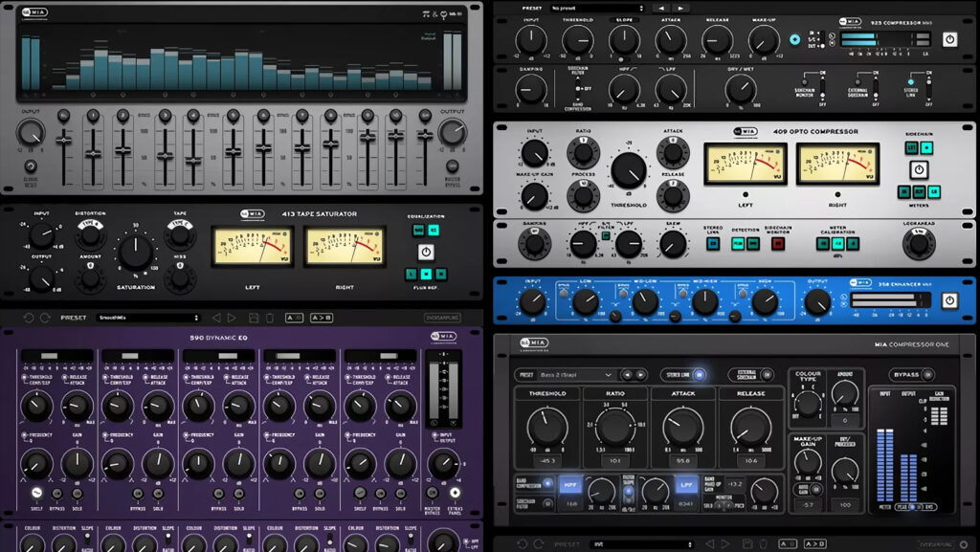Click the cyan round button on 925 Compressor
Image resolution: width=980 pixels, height=552 pixels.
point(794,39)
